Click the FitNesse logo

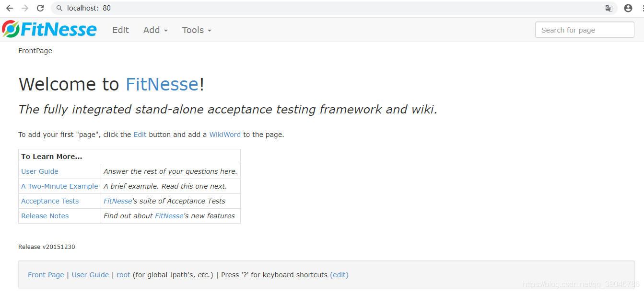click(x=49, y=29)
